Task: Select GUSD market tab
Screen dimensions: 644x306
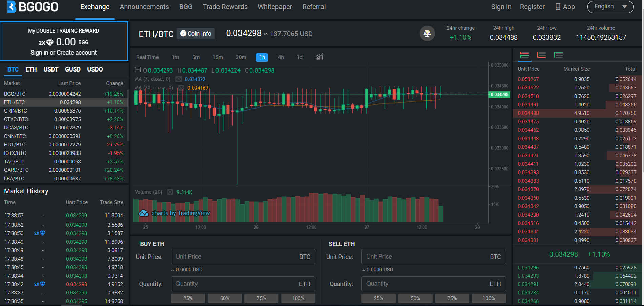Action: pyautogui.click(x=73, y=69)
